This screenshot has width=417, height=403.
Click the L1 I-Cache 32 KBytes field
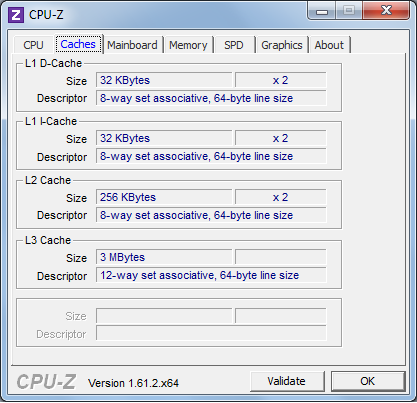coord(164,138)
